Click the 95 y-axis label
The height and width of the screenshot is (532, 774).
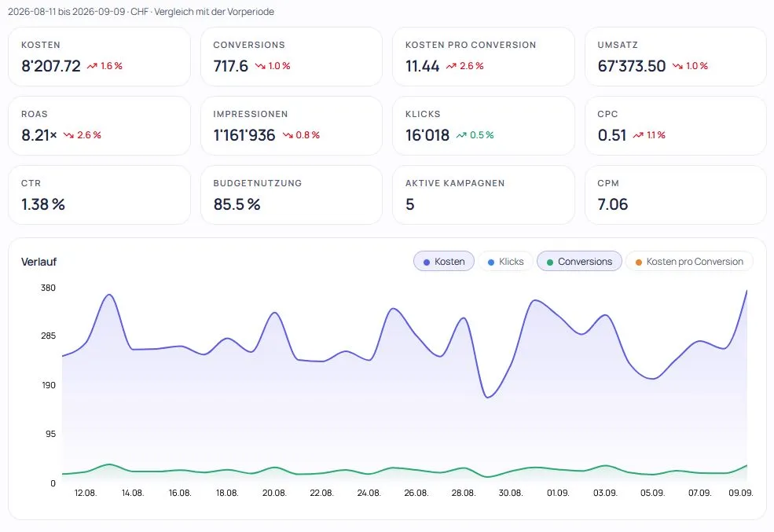click(x=51, y=435)
